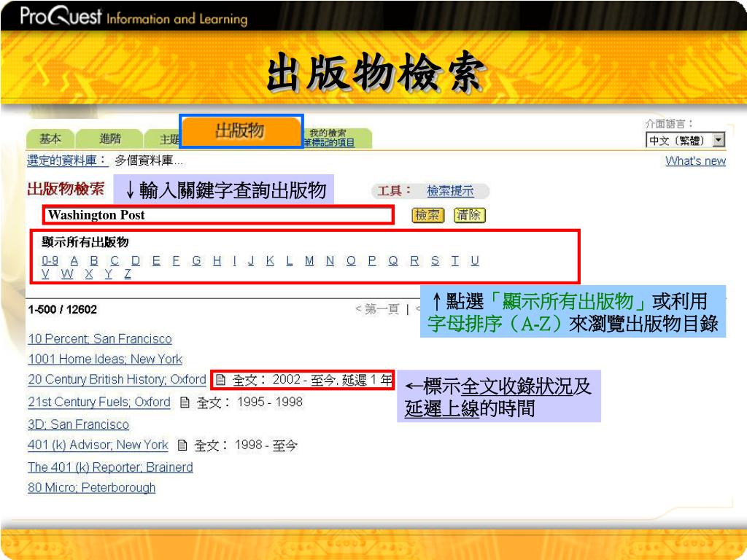Open the What's new link
The width and height of the screenshot is (747, 560).
click(695, 161)
